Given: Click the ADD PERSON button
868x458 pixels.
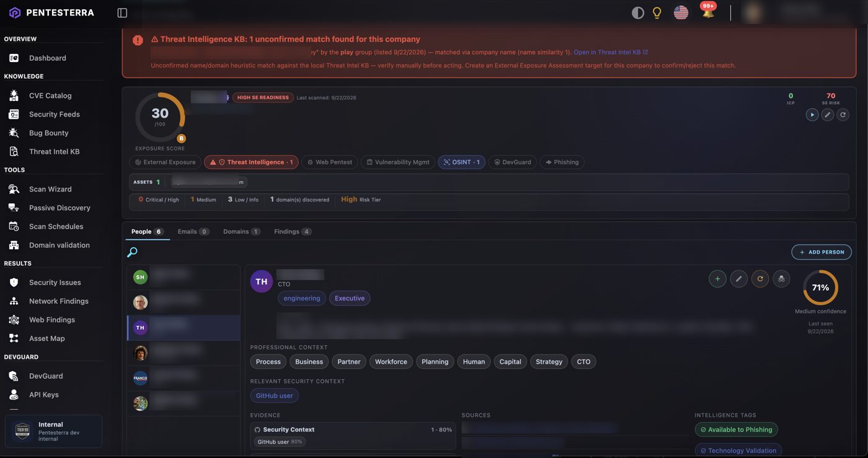Looking at the screenshot, I should click(821, 252).
